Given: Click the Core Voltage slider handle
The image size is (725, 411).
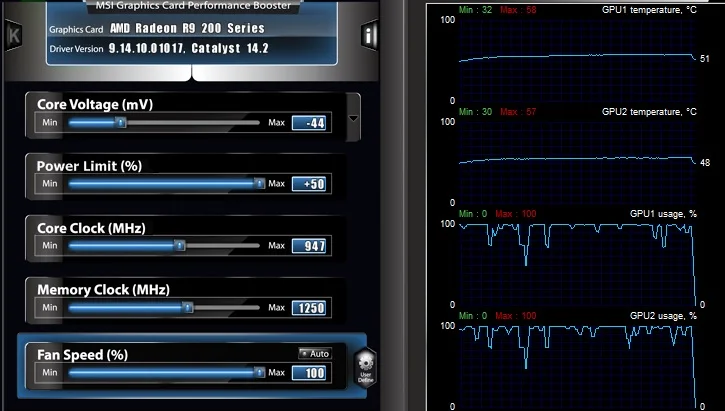Looking at the screenshot, I should [121, 123].
